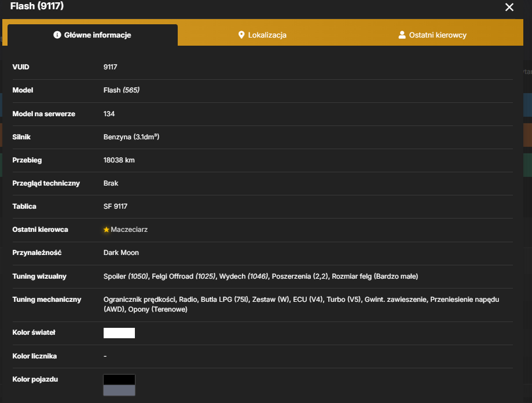Click the grey Kolor pojazdu swatch
The width and height of the screenshot is (532, 403).
click(x=119, y=390)
